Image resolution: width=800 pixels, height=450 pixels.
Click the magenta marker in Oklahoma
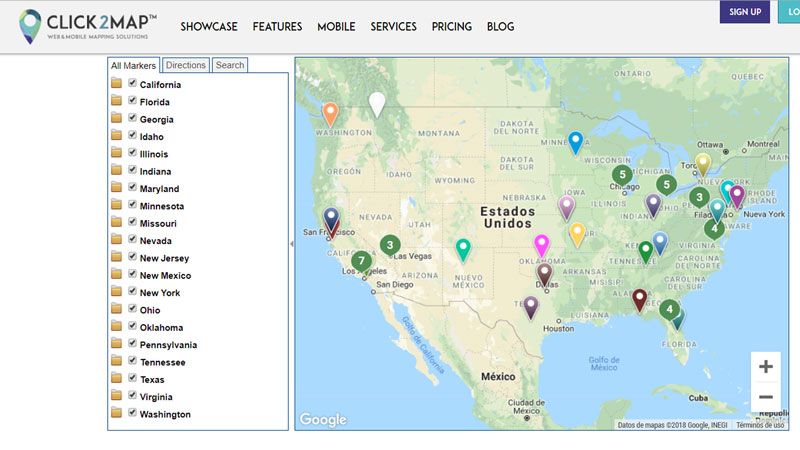pyautogui.click(x=541, y=245)
